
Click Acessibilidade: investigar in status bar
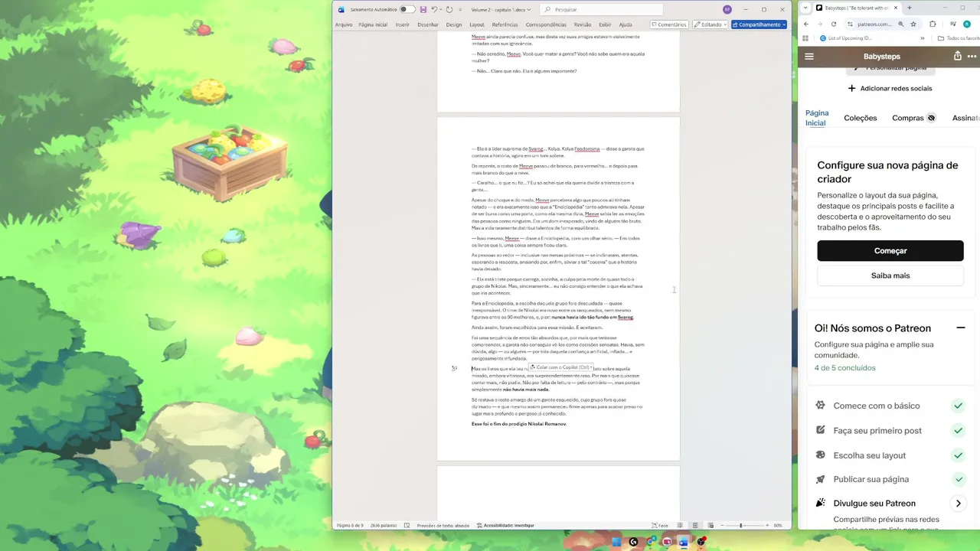point(505,526)
